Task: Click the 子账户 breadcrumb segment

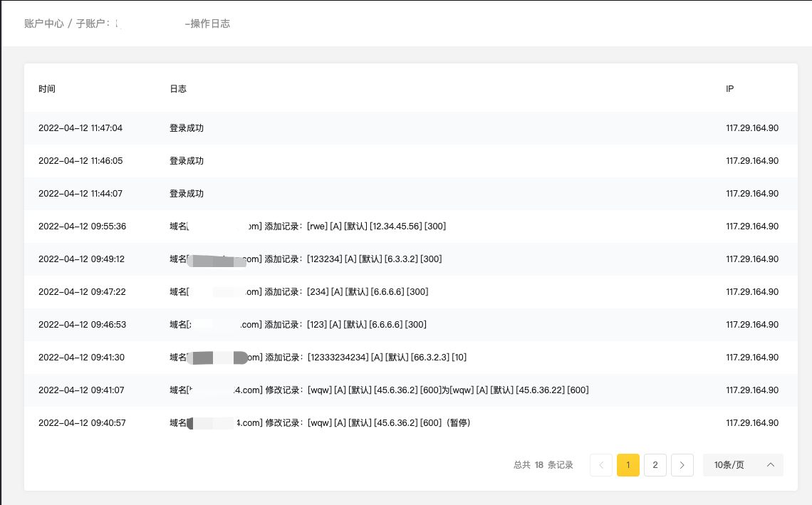Action: [93, 24]
